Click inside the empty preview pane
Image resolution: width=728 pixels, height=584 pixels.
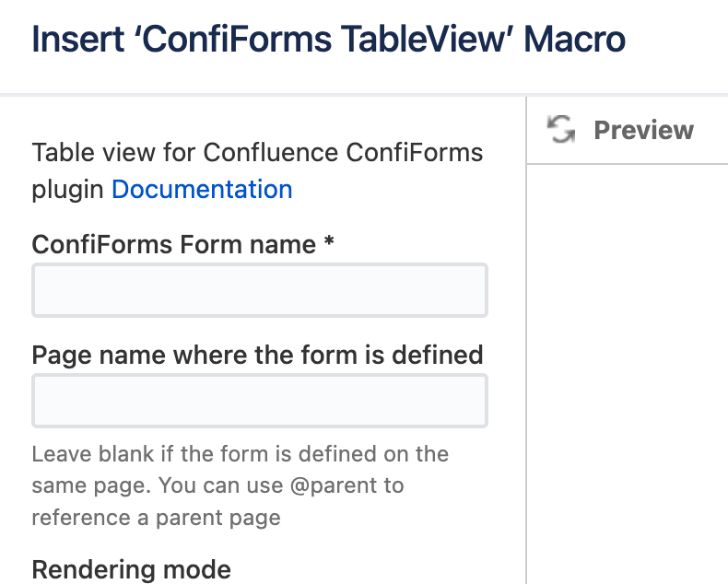628,368
